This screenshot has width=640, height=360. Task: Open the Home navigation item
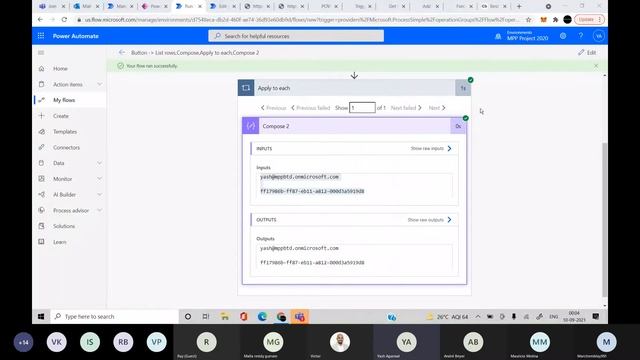(60, 69)
